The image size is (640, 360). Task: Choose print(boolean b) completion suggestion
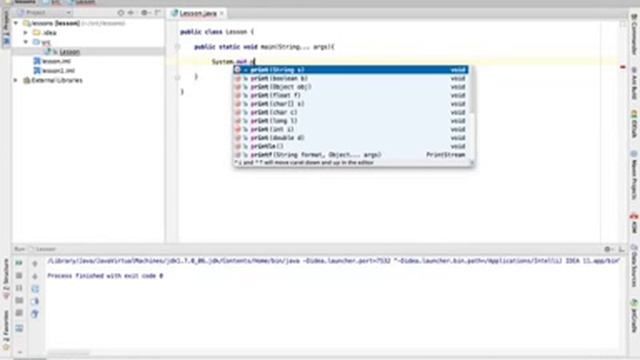point(351,78)
